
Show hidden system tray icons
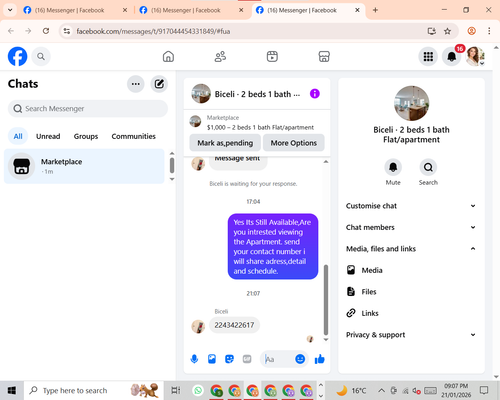(x=381, y=390)
